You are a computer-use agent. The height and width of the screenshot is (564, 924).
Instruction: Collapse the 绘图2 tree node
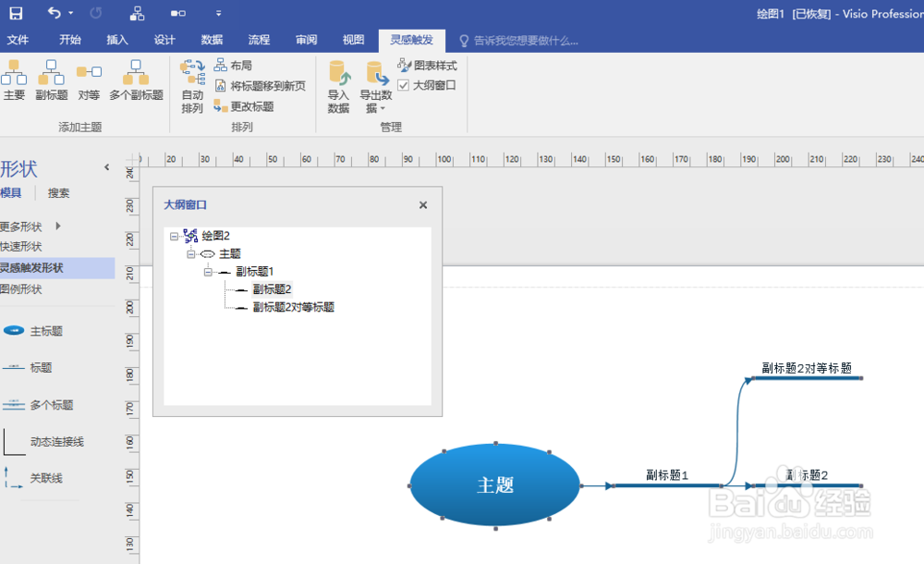click(174, 236)
